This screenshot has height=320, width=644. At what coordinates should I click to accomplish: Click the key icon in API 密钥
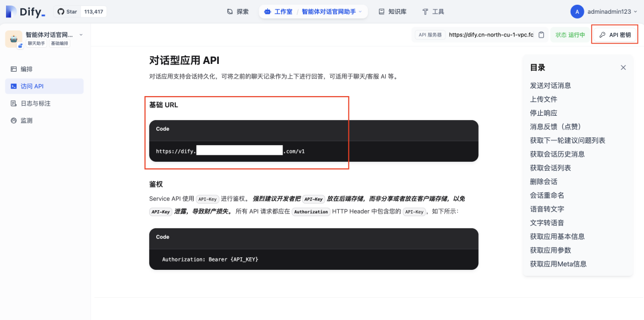pyautogui.click(x=602, y=35)
